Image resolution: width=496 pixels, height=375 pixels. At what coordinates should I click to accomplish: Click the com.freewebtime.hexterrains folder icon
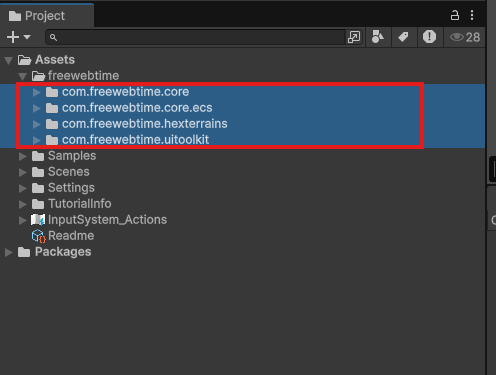(52, 124)
